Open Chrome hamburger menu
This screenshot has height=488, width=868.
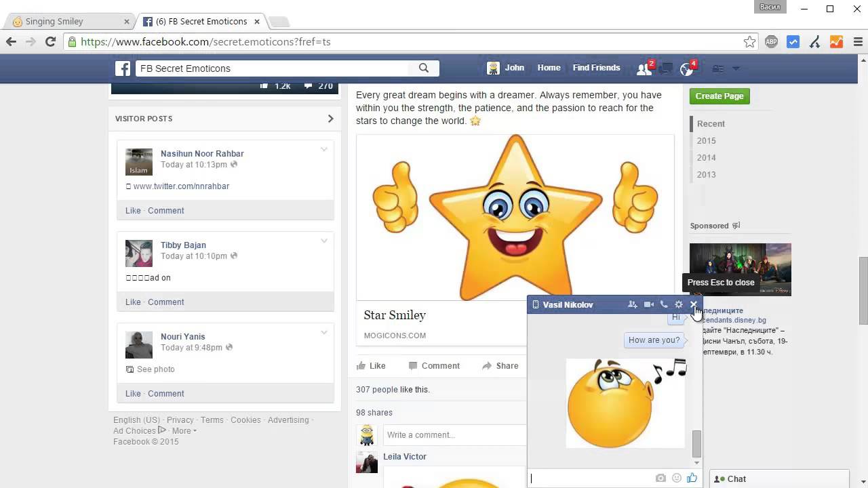pos(858,42)
